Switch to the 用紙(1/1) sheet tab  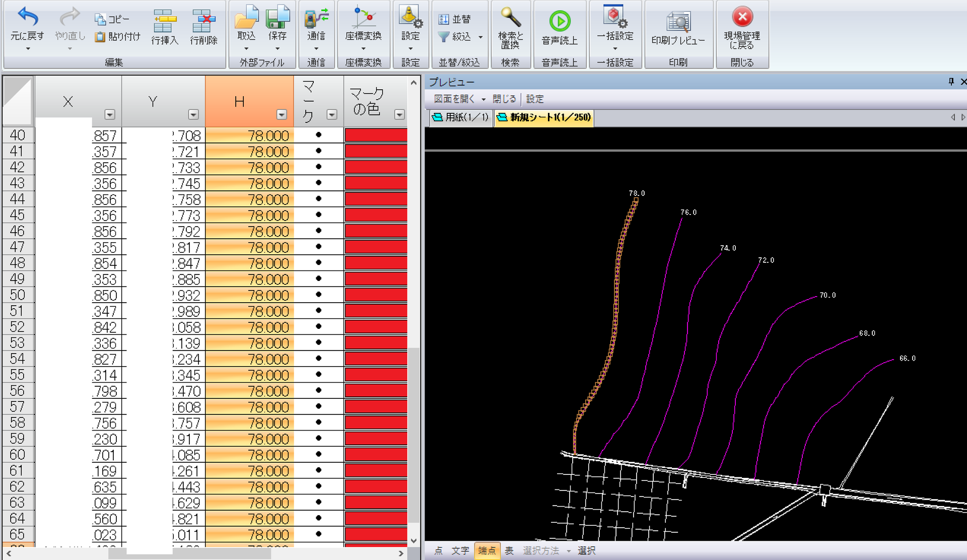(461, 117)
